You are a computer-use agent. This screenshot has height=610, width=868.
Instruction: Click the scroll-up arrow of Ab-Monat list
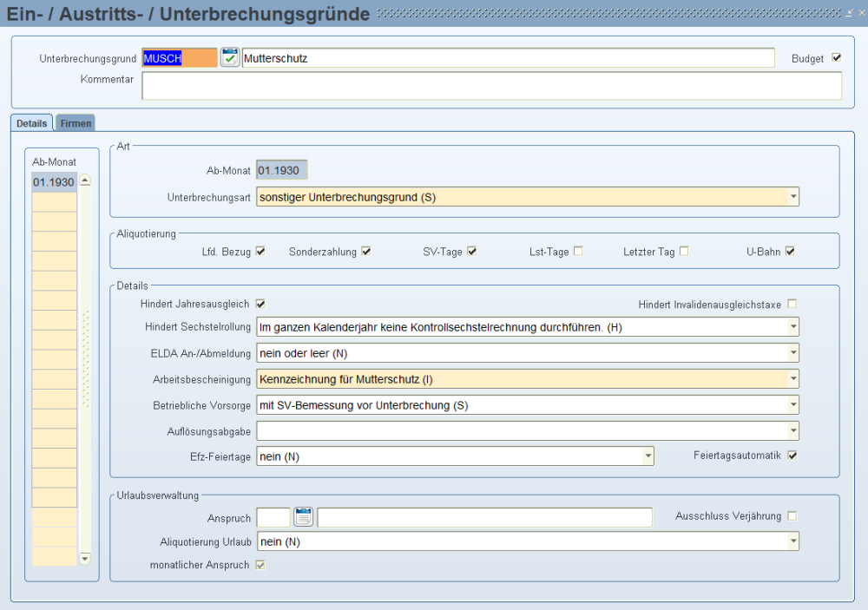click(85, 180)
